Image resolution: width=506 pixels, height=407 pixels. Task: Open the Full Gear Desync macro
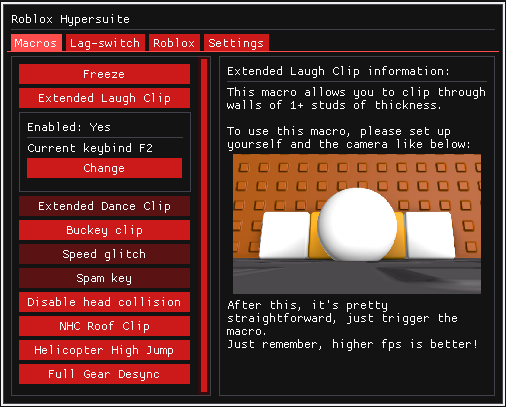coord(104,374)
